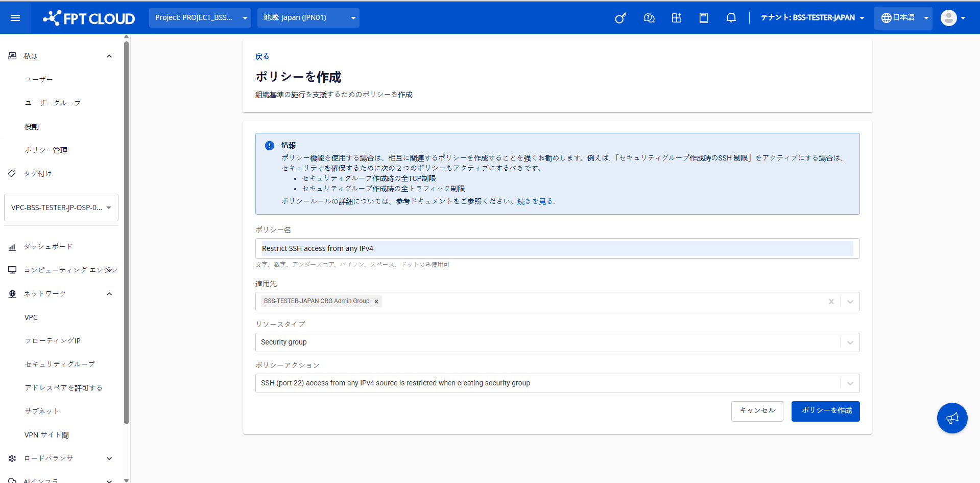The image size is (980, 483).
Task: Open the key-shaped icon in the header
Action: 620,18
